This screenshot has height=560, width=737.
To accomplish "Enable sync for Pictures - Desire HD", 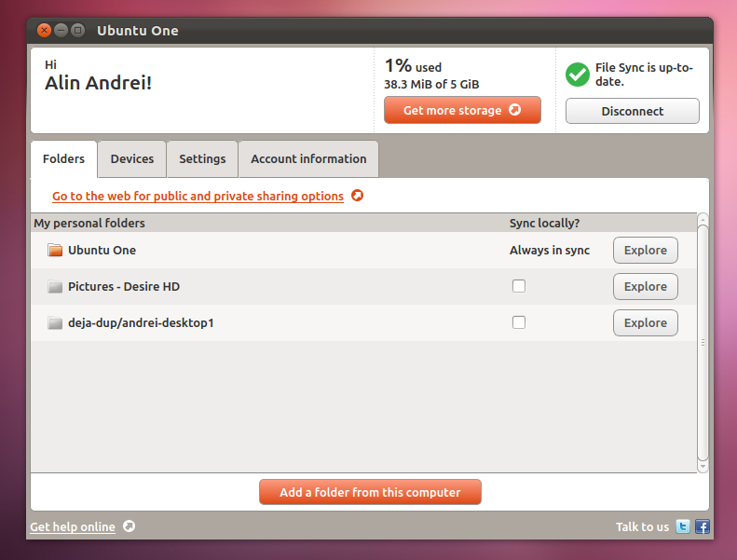I will (519, 286).
